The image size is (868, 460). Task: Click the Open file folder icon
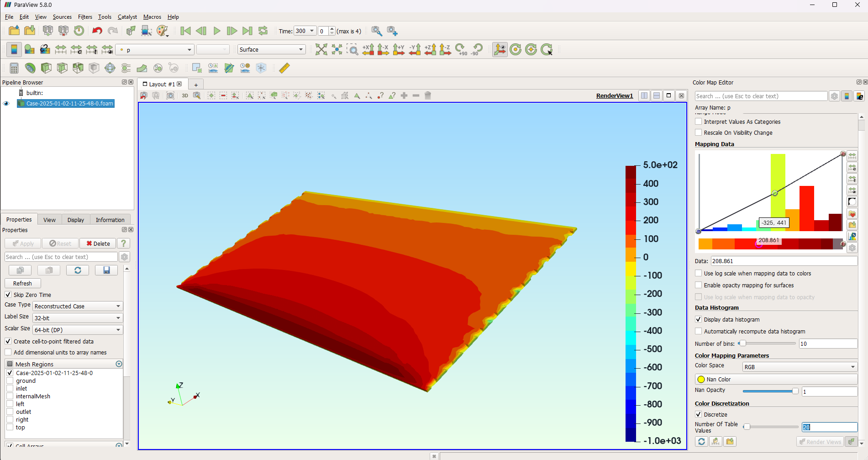tap(14, 31)
